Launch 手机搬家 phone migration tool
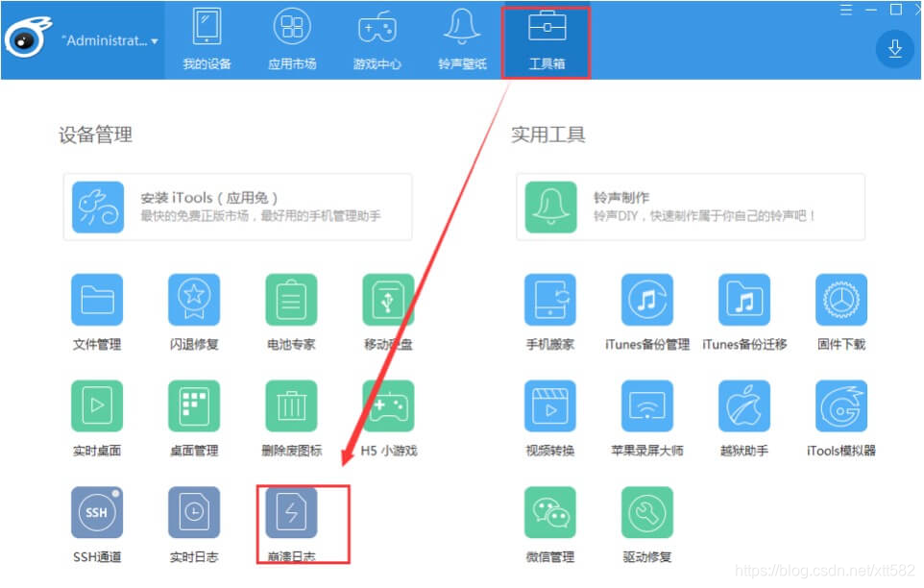Screen dimensions: 924x588 pos(550,300)
